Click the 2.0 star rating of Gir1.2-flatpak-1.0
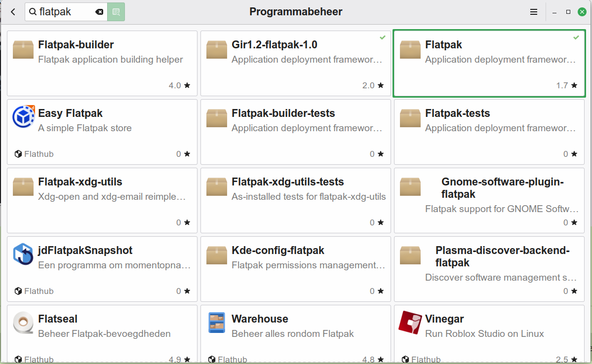 coord(373,86)
